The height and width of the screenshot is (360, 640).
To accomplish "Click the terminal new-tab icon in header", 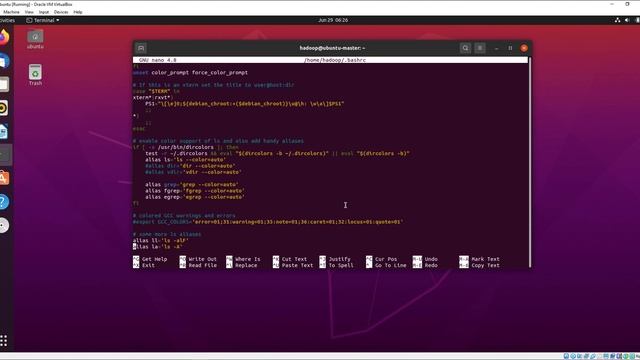I will (141, 48).
